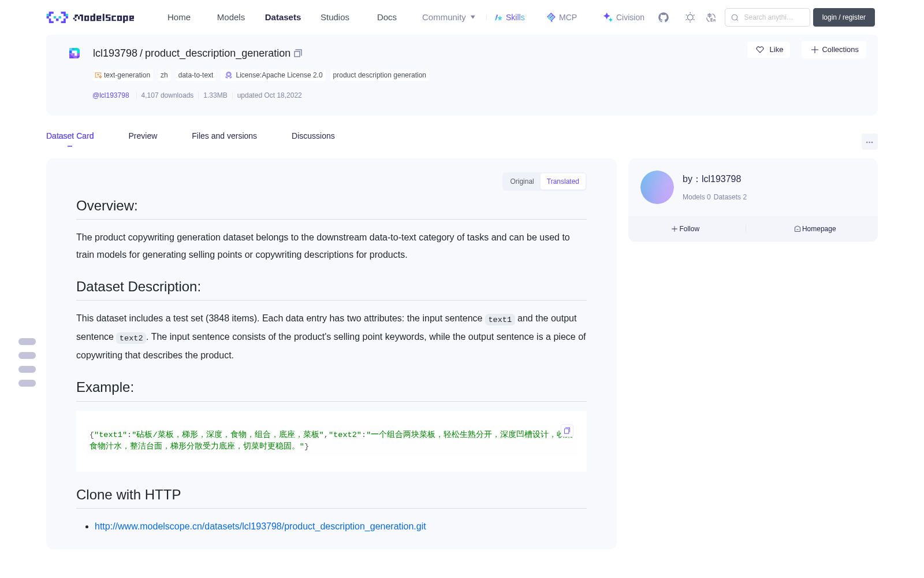Viewport: 924px width, 578px height.
Task: Open the Files and versions tab
Action: (x=224, y=136)
